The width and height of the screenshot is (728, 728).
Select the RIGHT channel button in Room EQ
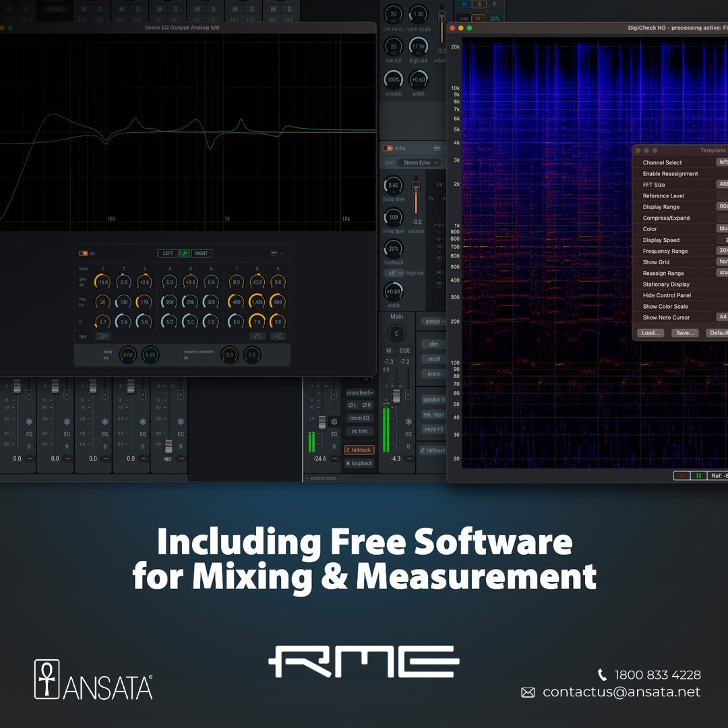[x=202, y=253]
